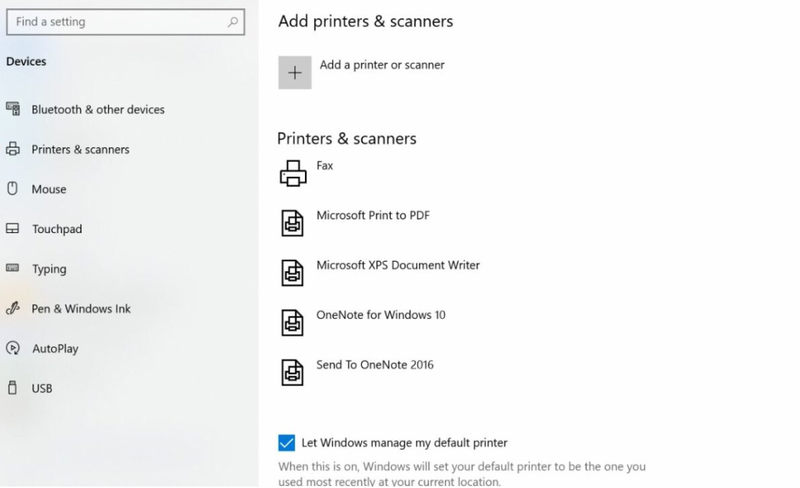Click the Bluetooth & other devices sidebar icon

click(x=13, y=109)
